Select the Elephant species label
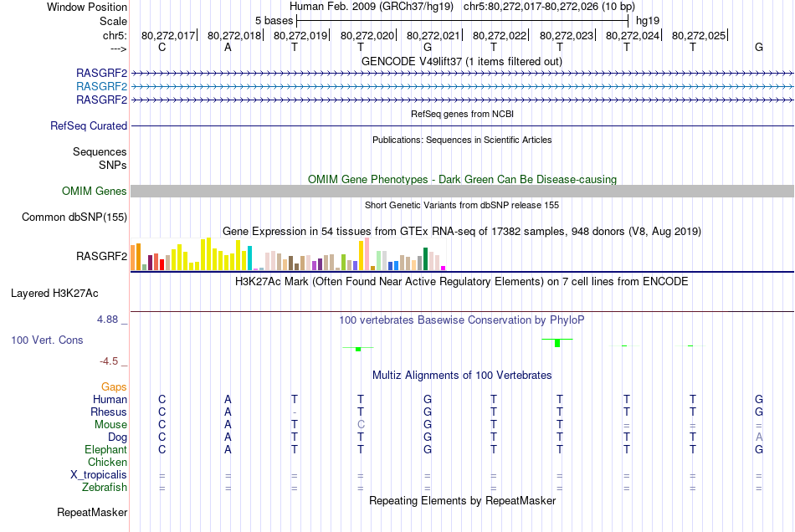795x532 pixels. [105, 449]
